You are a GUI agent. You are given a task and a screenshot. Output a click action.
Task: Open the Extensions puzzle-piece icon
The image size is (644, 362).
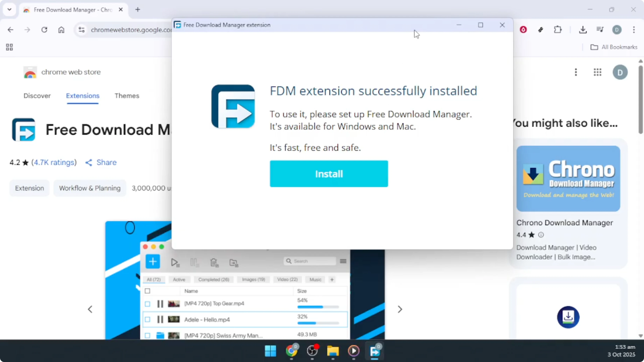coord(558,30)
